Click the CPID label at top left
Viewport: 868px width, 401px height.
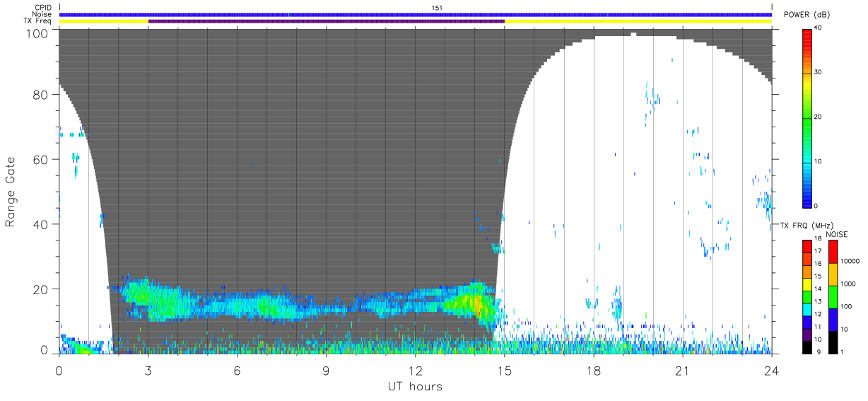pos(43,8)
